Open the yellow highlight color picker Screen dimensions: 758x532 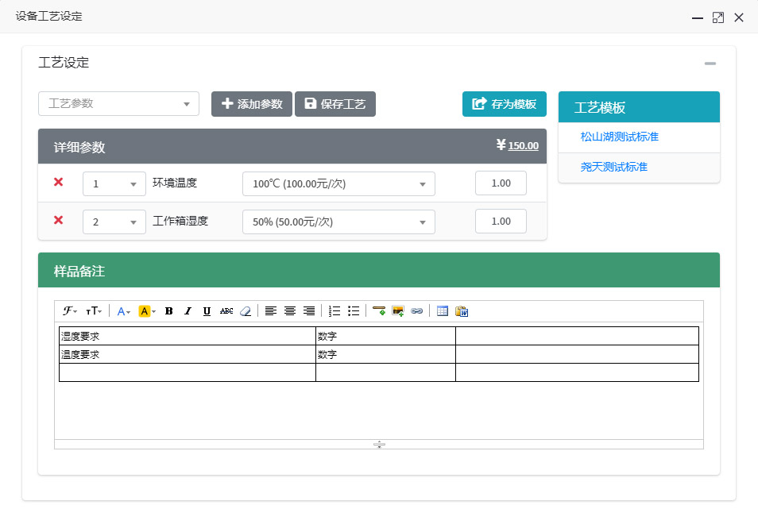[147, 311]
